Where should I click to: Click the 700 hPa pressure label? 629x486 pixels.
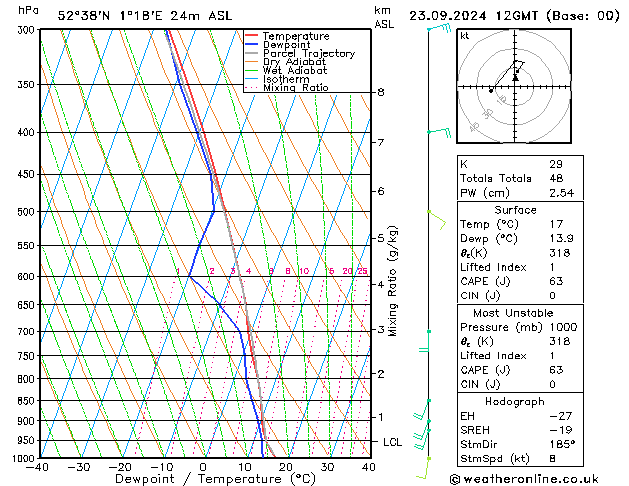[x=28, y=332]
